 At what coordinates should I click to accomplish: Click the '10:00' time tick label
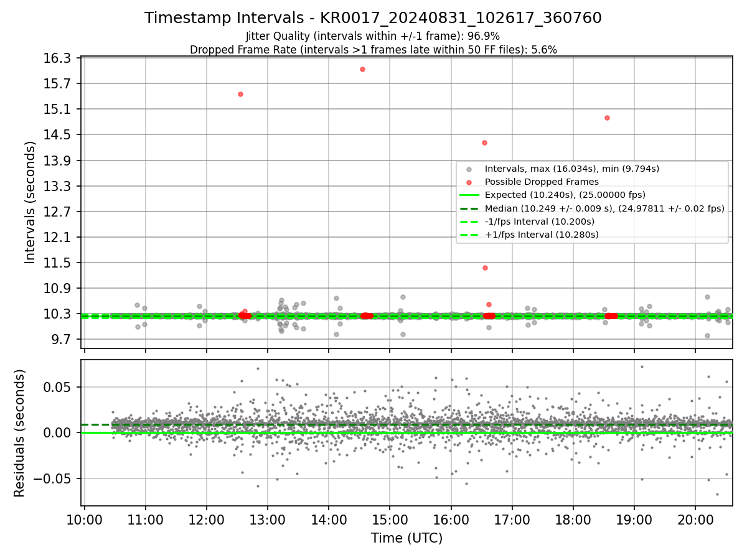tap(85, 520)
